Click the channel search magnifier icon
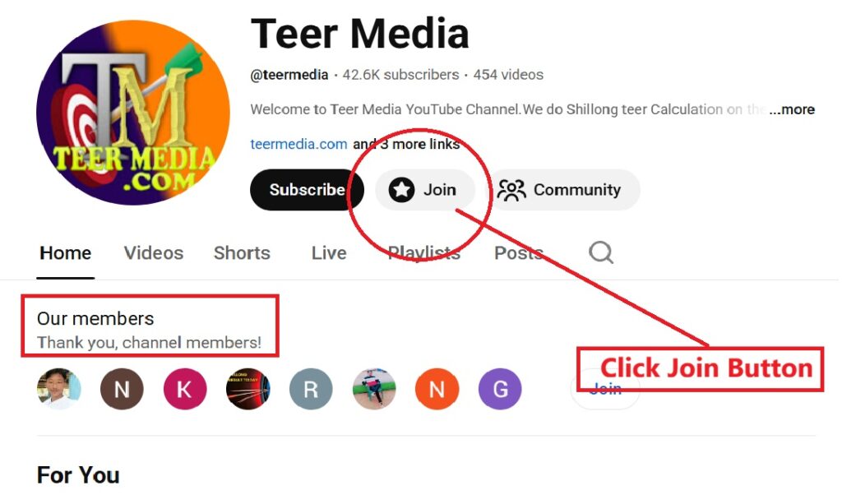The image size is (842, 504). tap(600, 252)
